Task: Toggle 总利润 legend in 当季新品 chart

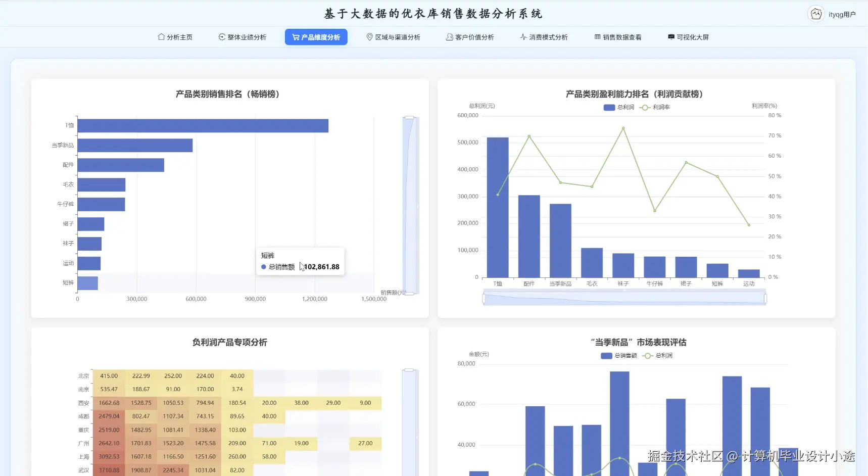Action: click(x=657, y=356)
